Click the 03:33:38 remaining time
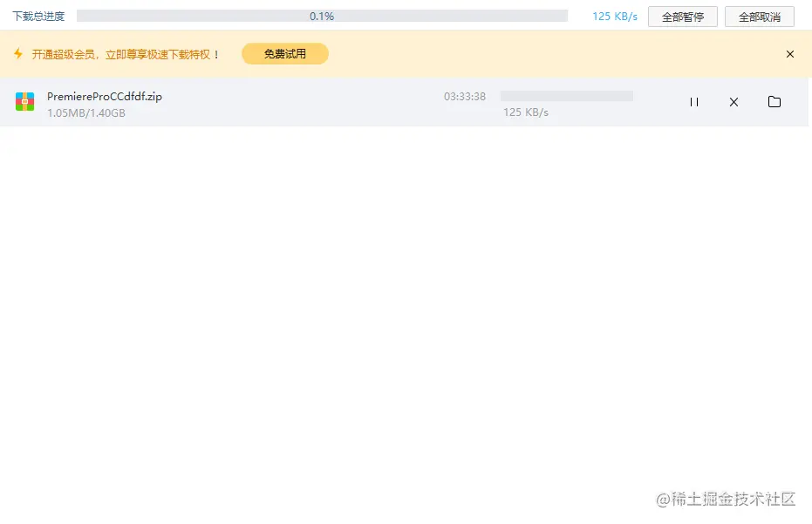This screenshot has height=524, width=812. click(x=465, y=96)
